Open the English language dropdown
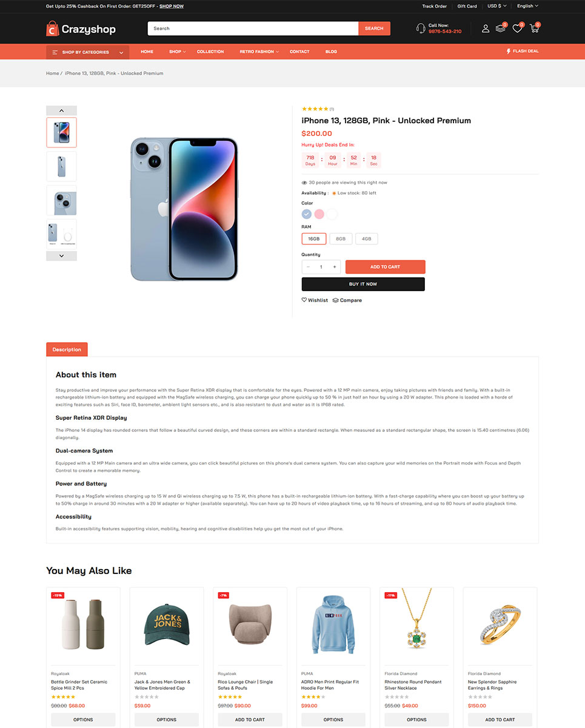The width and height of the screenshot is (585, 728). tap(527, 6)
